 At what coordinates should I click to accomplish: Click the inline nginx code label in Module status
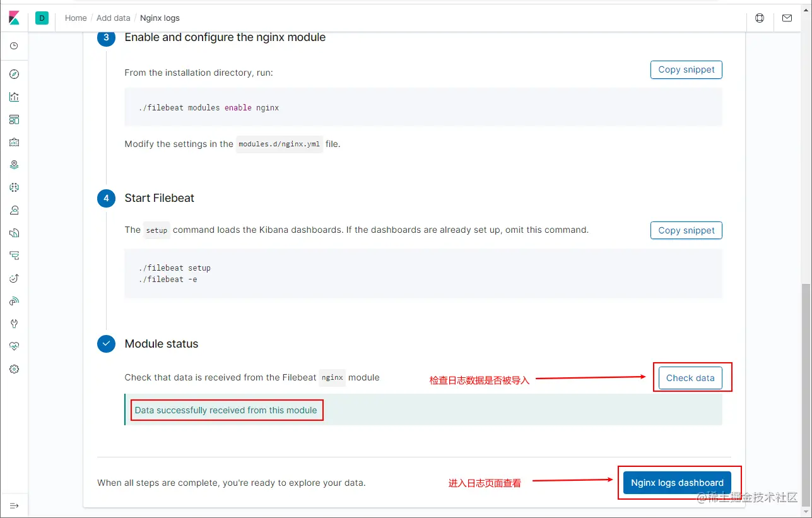[332, 378]
